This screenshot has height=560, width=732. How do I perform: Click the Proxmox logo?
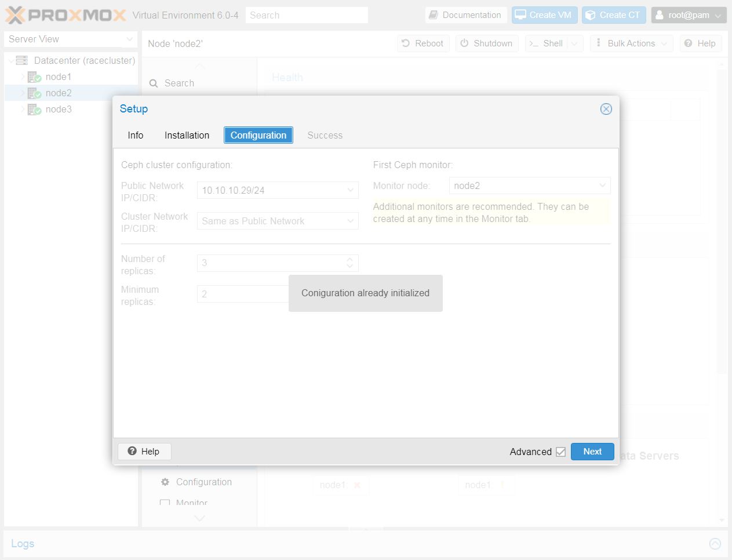(x=65, y=15)
